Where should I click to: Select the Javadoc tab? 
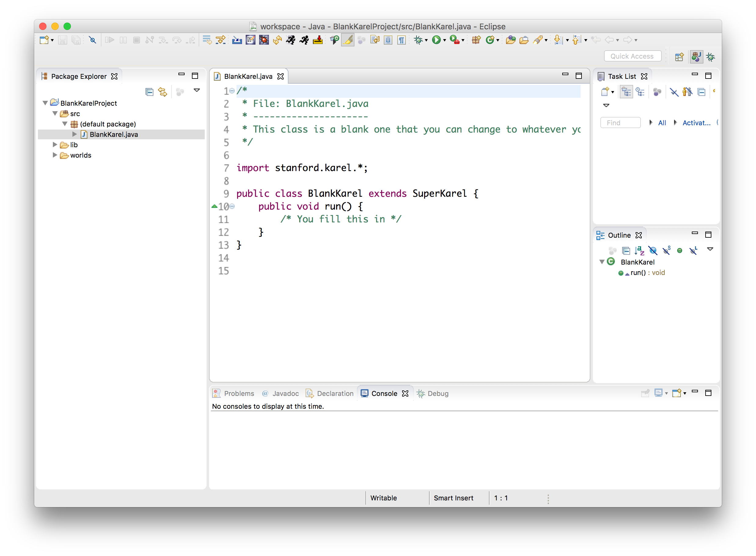pyautogui.click(x=281, y=393)
